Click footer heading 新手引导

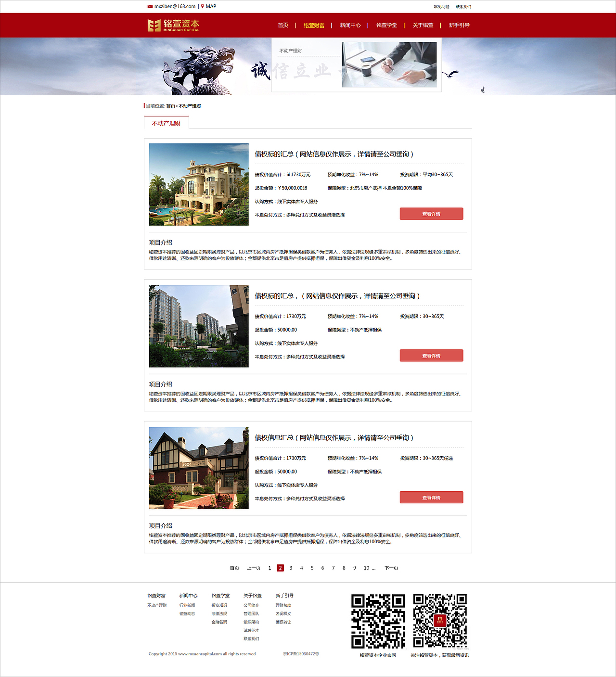[284, 596]
